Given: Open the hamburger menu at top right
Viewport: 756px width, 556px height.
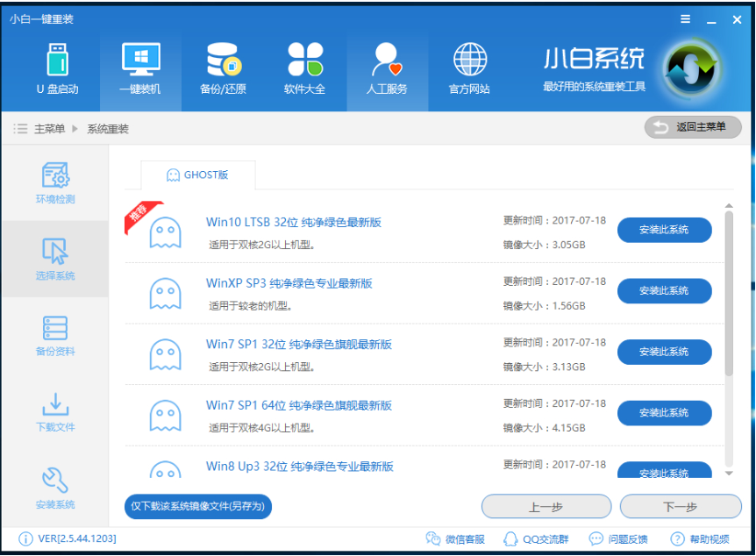Looking at the screenshot, I should pos(685,18).
